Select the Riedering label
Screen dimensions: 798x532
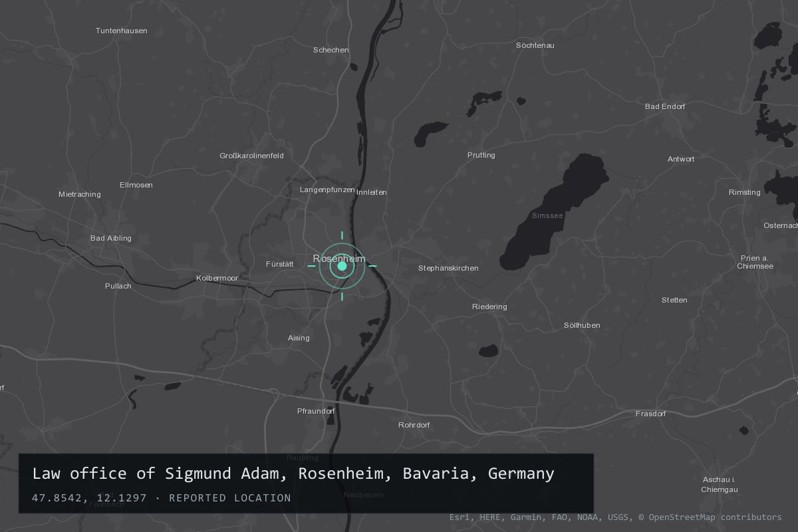click(489, 307)
